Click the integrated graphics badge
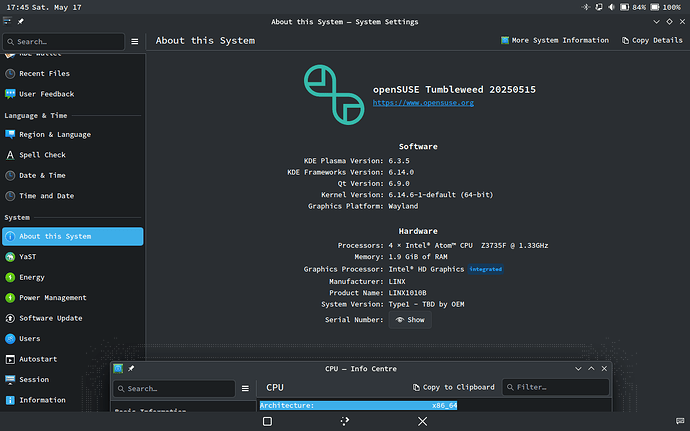 (x=485, y=269)
